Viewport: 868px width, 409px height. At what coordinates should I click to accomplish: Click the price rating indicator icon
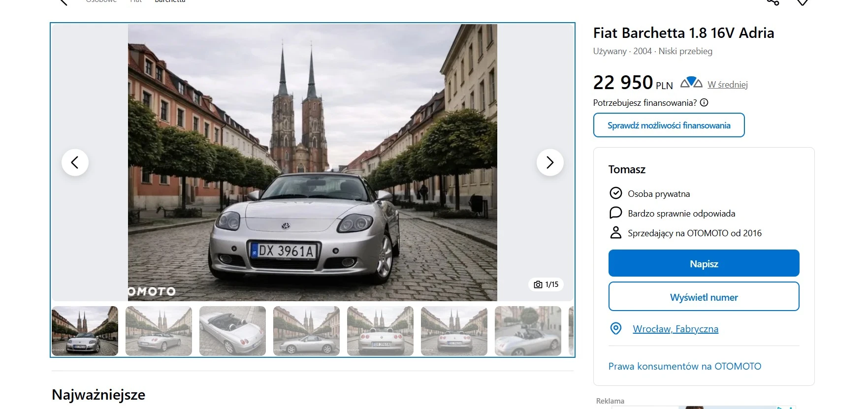pyautogui.click(x=691, y=83)
